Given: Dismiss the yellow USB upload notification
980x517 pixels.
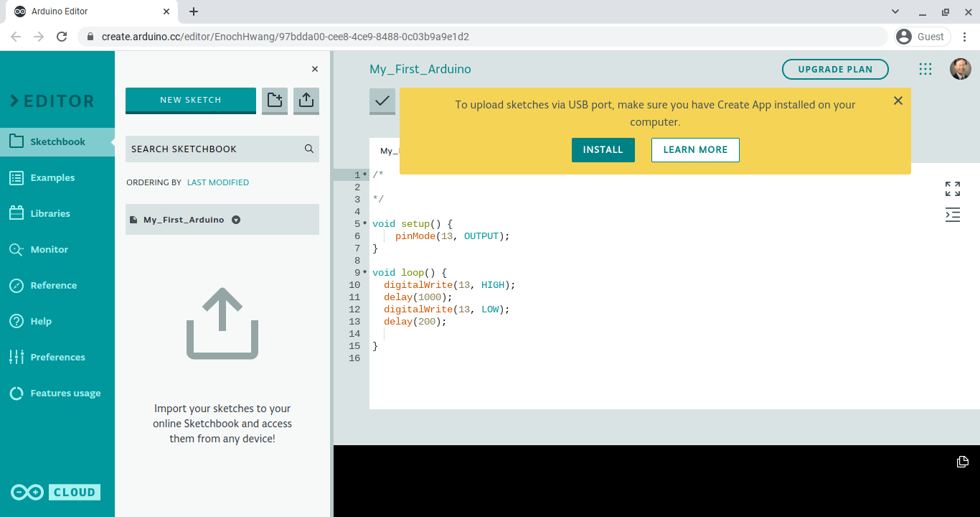Looking at the screenshot, I should point(897,101).
